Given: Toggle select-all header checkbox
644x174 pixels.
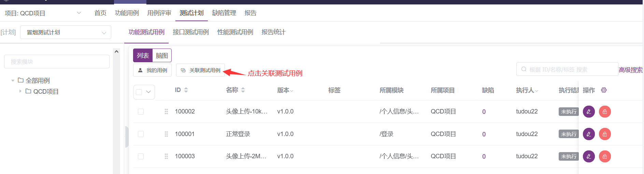Looking at the screenshot, I should coord(139,92).
